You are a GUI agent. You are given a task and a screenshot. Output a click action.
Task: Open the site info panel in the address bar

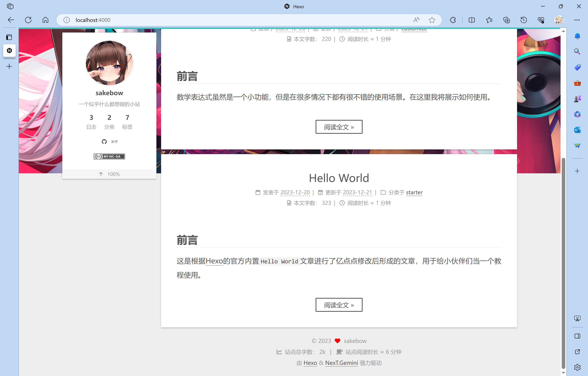pyautogui.click(x=66, y=20)
